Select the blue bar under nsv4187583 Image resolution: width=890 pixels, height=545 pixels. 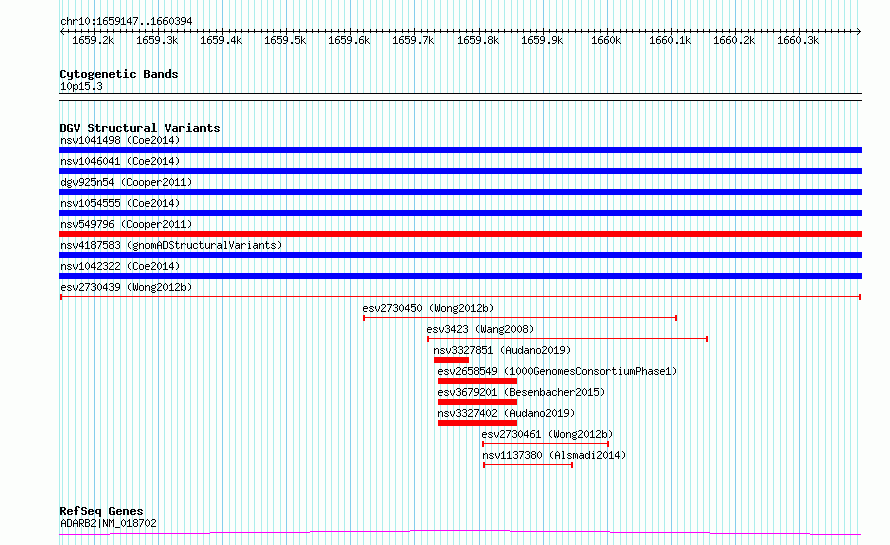coord(460,255)
